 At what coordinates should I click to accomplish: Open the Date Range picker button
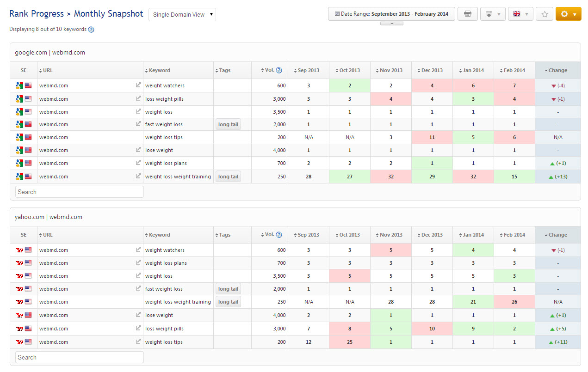391,14
